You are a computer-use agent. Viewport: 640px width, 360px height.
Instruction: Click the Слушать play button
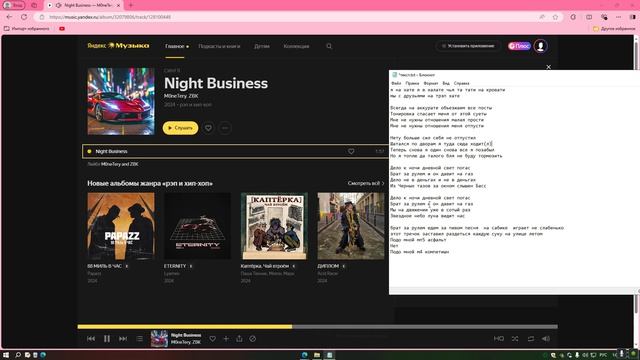pyautogui.click(x=180, y=128)
